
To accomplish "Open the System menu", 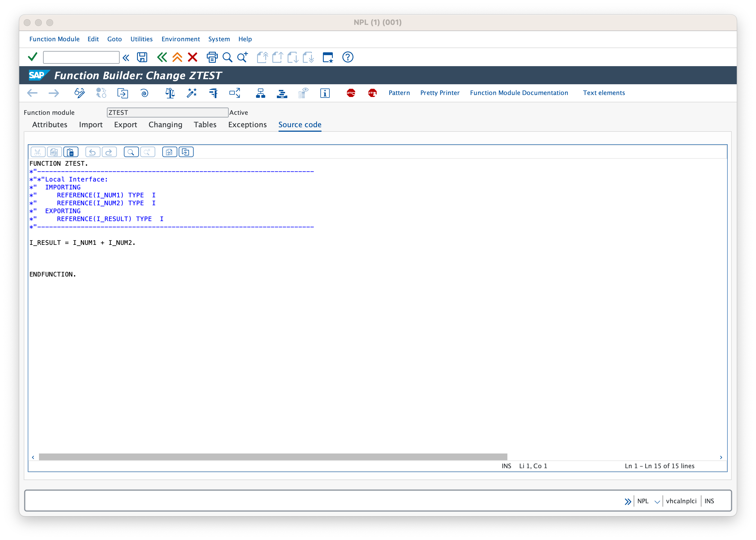I will click(x=219, y=39).
